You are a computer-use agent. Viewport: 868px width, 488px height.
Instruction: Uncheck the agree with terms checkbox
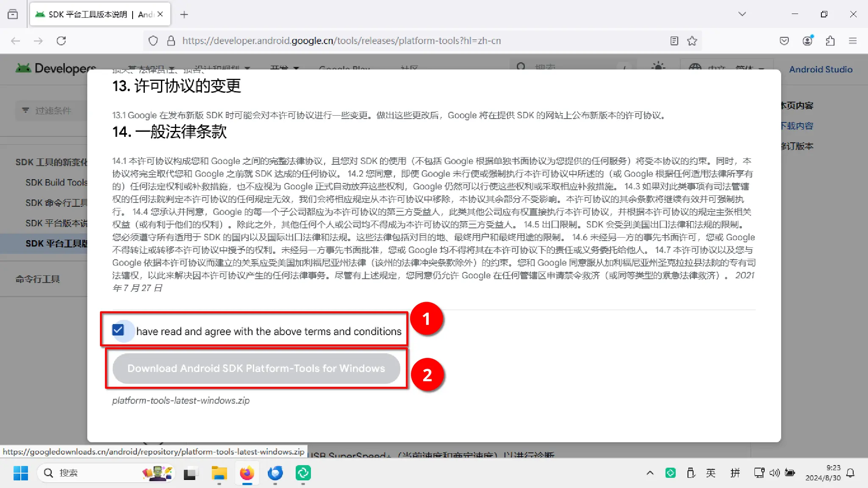click(118, 330)
